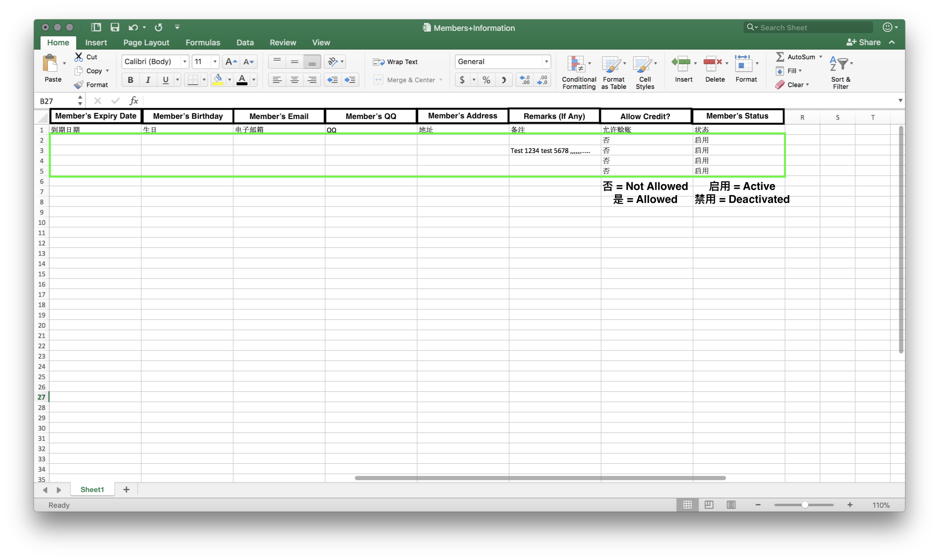Click the Share button
Screen dimensions: 939x560
tap(863, 42)
